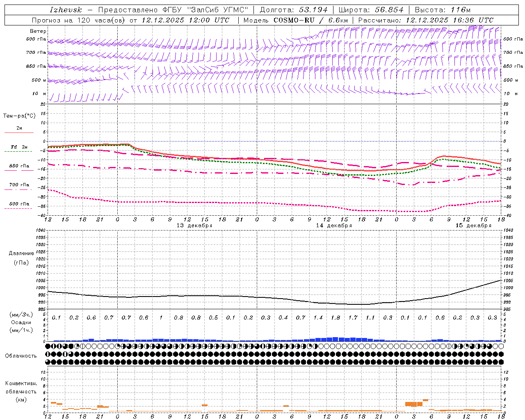Click the 700 гПа entry in temperature legend
The width and height of the screenshot is (525, 420).
click(x=19, y=185)
